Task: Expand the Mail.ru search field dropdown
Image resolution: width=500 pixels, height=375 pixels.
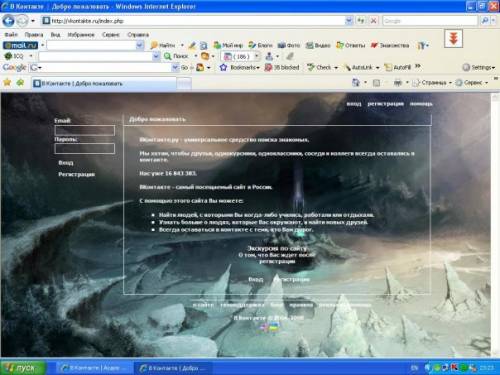Action: coord(140,45)
